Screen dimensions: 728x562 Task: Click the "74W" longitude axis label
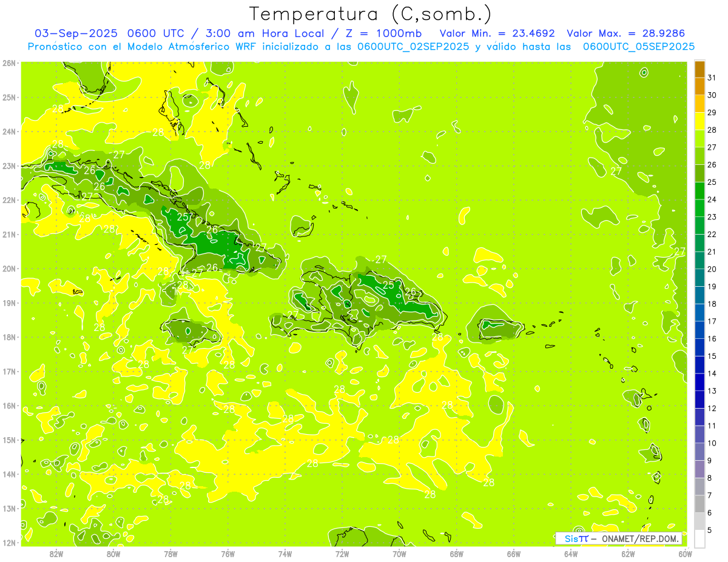click(x=285, y=554)
